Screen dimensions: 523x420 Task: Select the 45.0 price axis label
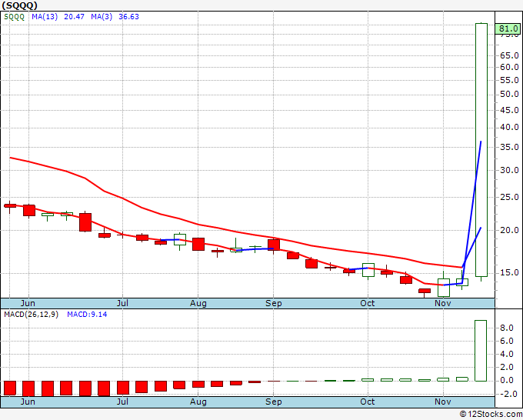pyautogui.click(x=509, y=110)
